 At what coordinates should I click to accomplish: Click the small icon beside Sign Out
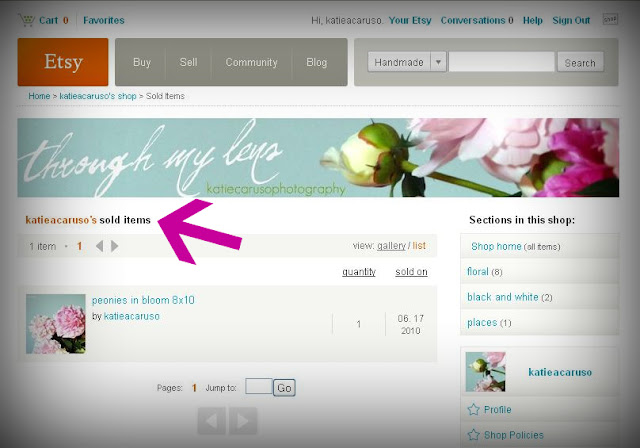click(610, 20)
